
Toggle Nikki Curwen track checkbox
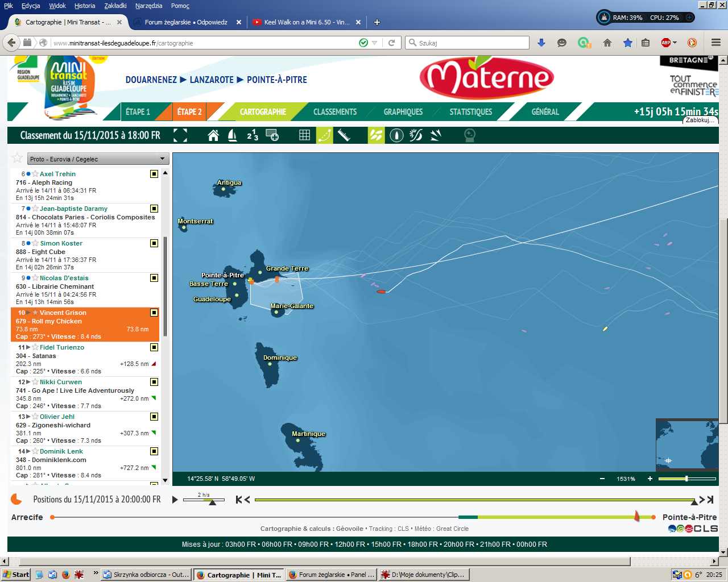154,382
